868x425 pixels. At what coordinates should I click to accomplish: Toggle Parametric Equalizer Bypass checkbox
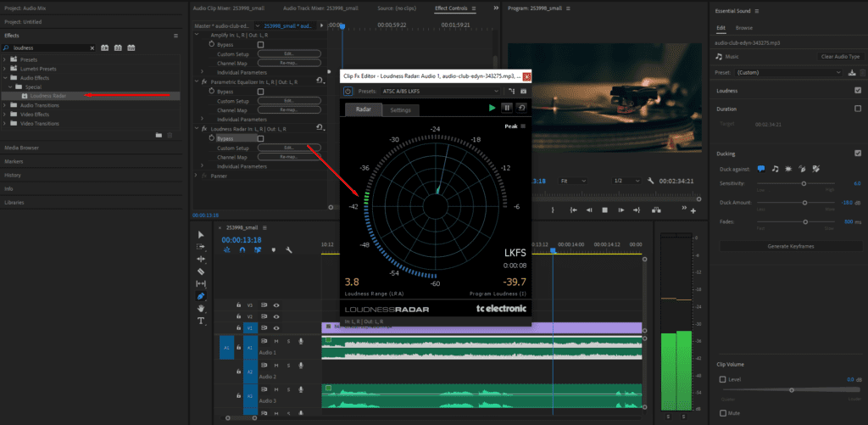[x=261, y=92]
